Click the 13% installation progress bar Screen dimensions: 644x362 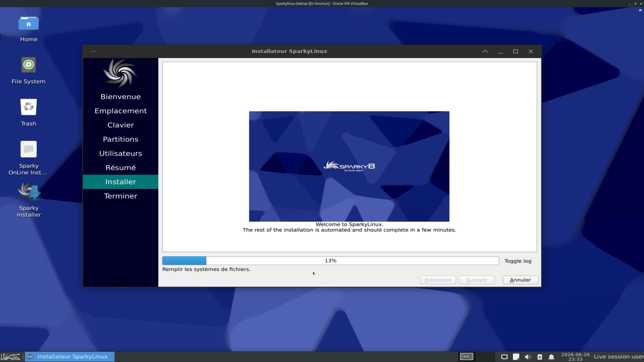point(330,261)
